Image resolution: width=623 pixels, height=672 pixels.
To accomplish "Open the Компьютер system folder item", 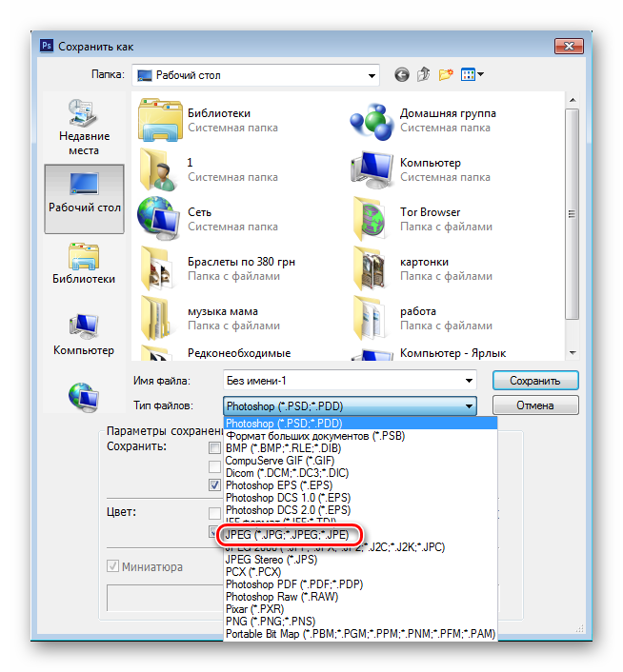I will 421,169.
